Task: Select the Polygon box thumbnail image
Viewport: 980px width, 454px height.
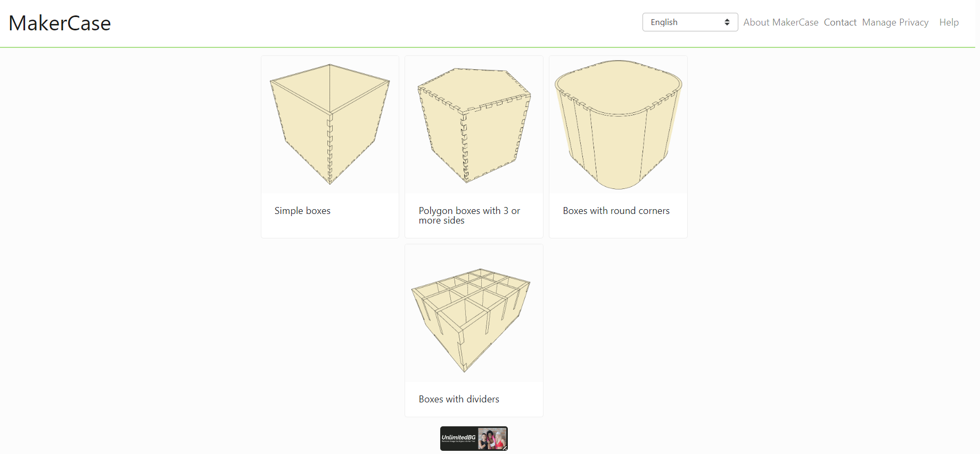Action: tap(474, 125)
